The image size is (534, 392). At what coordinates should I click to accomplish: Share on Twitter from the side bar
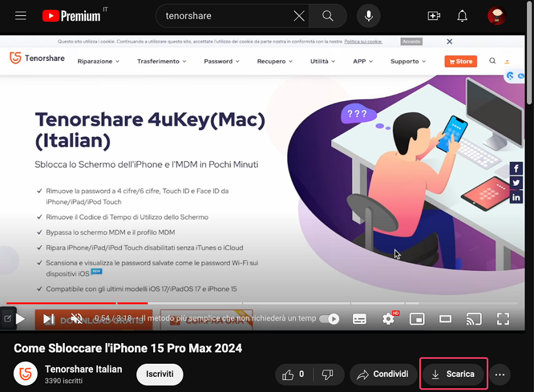coord(516,183)
